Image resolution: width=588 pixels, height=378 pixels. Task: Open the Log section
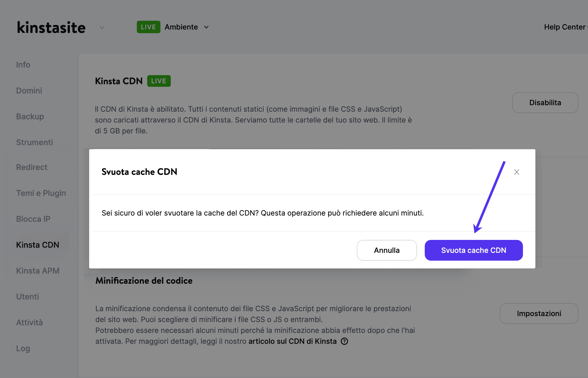point(23,348)
